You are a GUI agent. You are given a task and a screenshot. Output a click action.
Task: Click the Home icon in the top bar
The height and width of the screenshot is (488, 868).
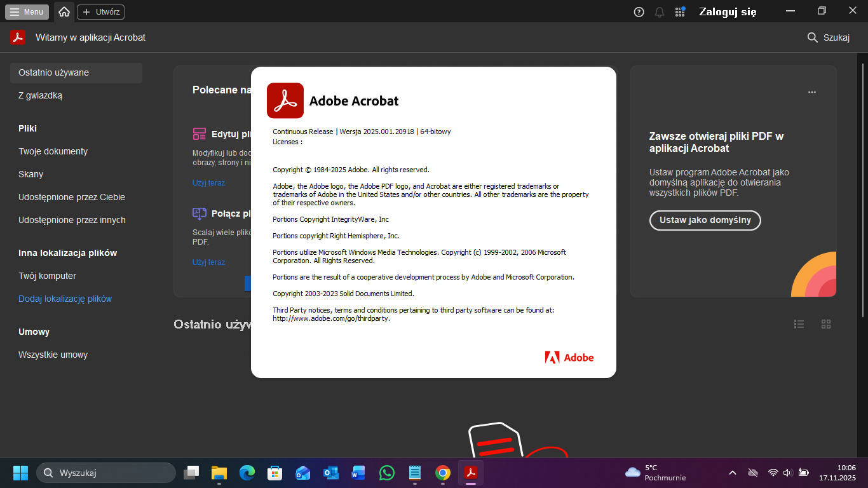[x=64, y=11]
